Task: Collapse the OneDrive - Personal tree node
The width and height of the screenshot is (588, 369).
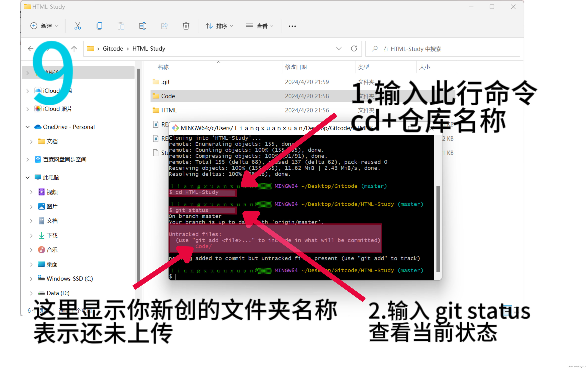Action: coord(28,127)
